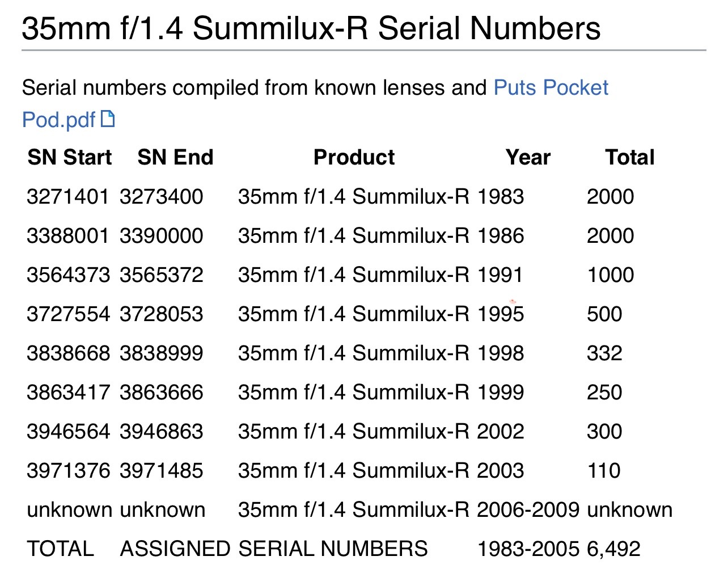Click the 1983-2005 year range cell

pyautogui.click(x=528, y=549)
